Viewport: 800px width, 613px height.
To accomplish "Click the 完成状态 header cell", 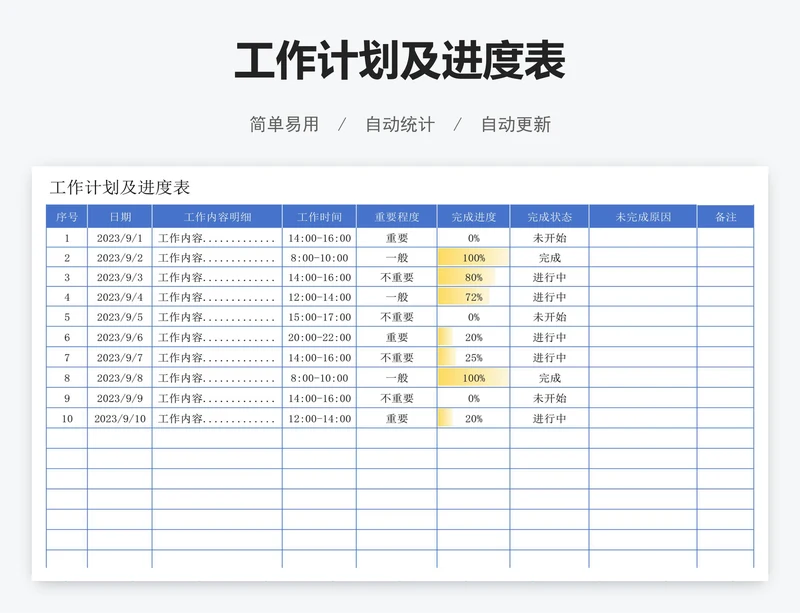I will click(549, 217).
